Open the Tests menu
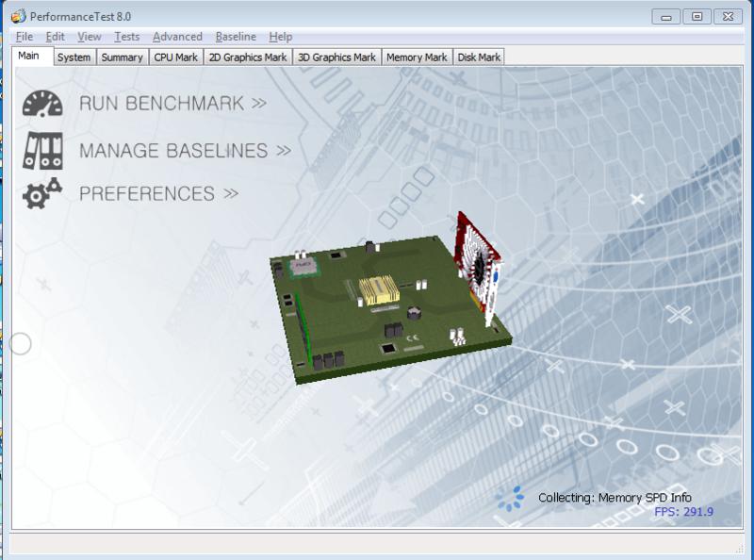Screen dimensions: 754x560 click(x=127, y=37)
